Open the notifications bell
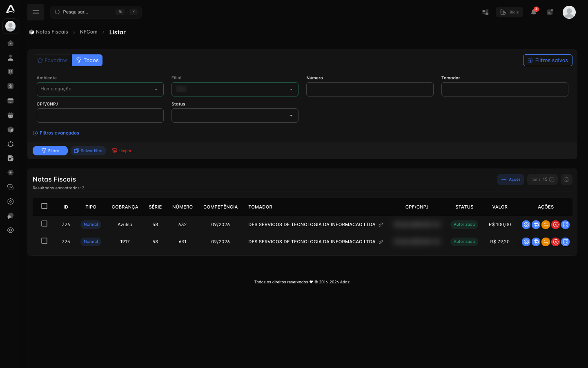588x368 pixels. coord(534,12)
